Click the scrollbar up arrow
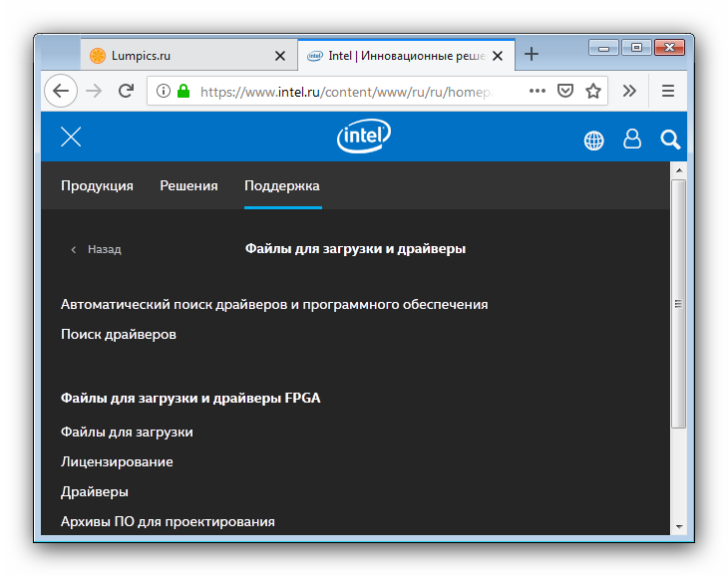Image resolution: width=728 pixels, height=576 pixels. click(679, 170)
